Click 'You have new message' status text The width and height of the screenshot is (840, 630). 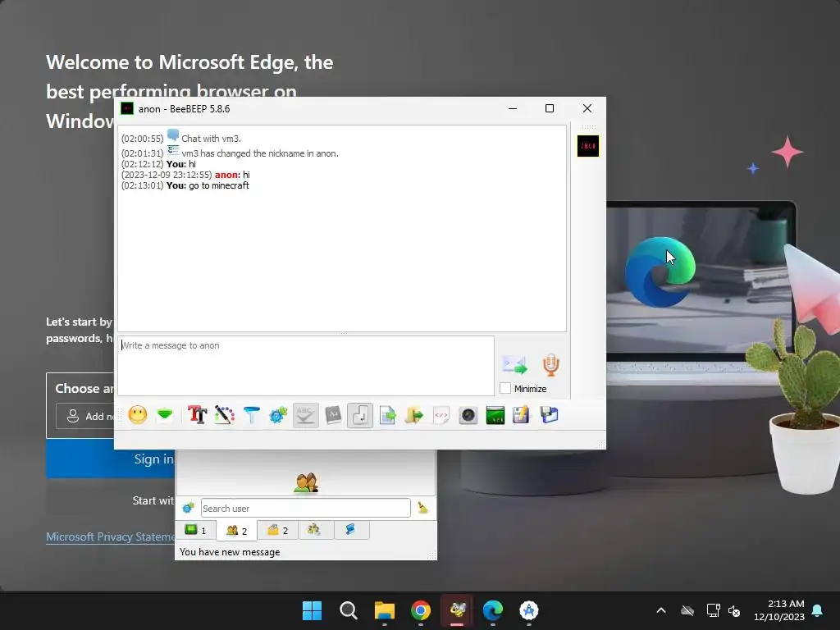click(230, 552)
